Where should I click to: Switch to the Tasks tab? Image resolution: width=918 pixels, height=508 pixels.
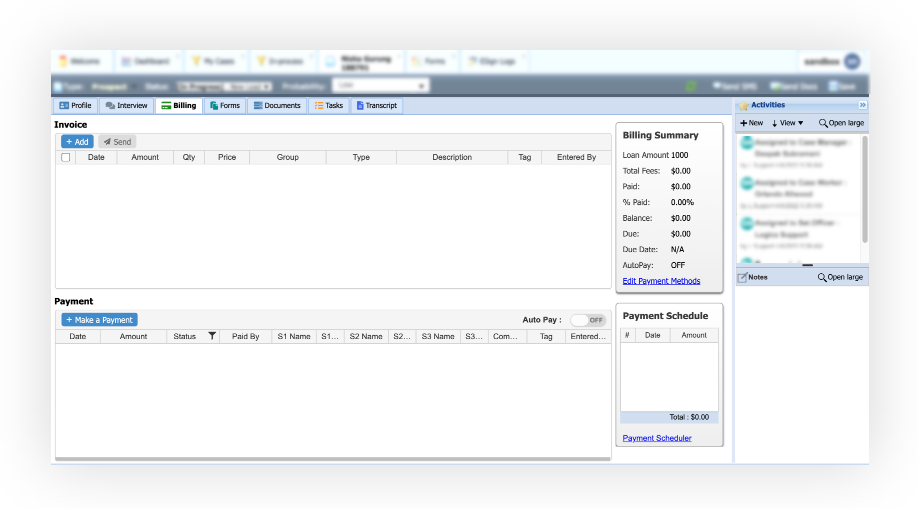tap(329, 106)
